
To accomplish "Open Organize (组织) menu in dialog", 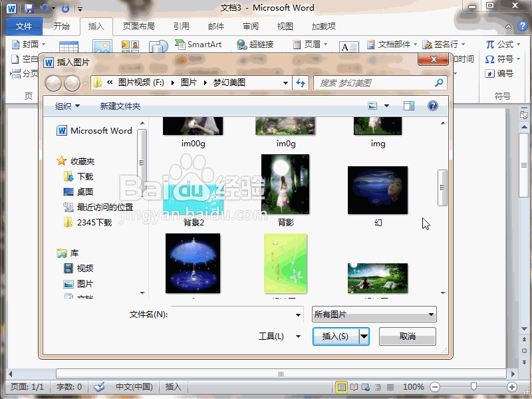I will coord(68,106).
